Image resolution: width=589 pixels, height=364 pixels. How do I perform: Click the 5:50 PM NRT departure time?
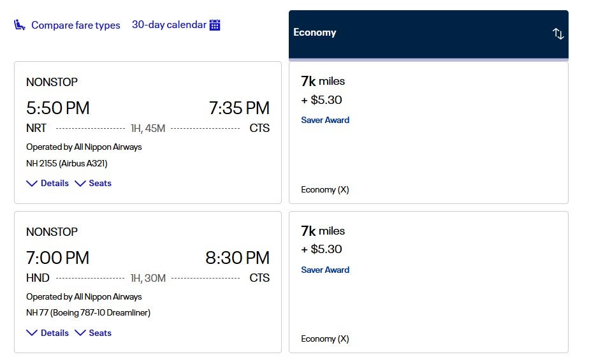58,108
